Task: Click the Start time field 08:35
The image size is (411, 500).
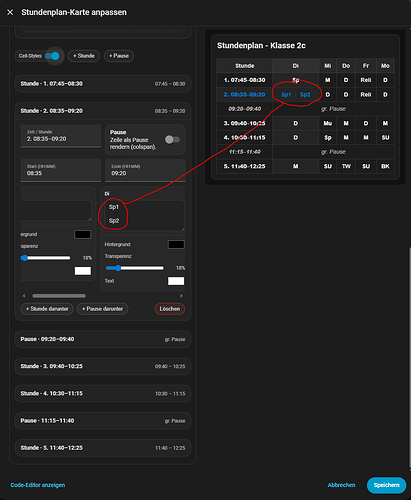Action: click(61, 170)
